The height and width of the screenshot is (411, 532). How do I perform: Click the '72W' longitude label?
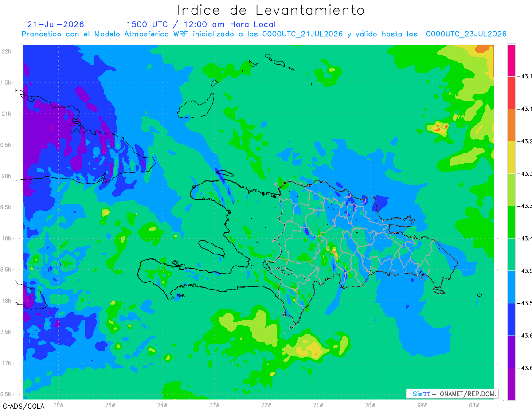[266, 405]
